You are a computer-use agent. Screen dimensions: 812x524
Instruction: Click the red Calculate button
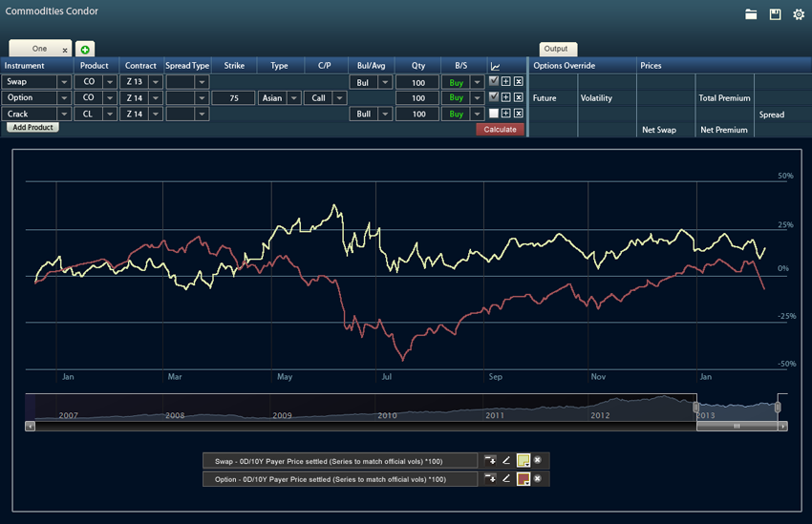pos(500,129)
